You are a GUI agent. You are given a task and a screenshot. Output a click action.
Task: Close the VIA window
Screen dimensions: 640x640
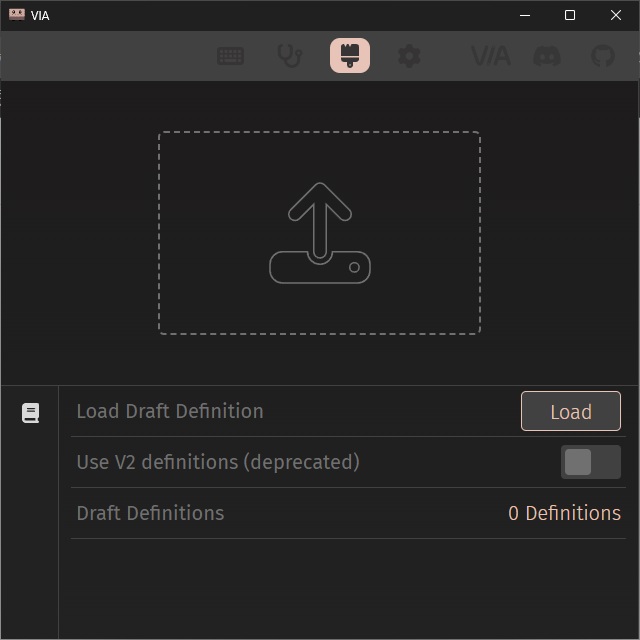tap(616, 15)
